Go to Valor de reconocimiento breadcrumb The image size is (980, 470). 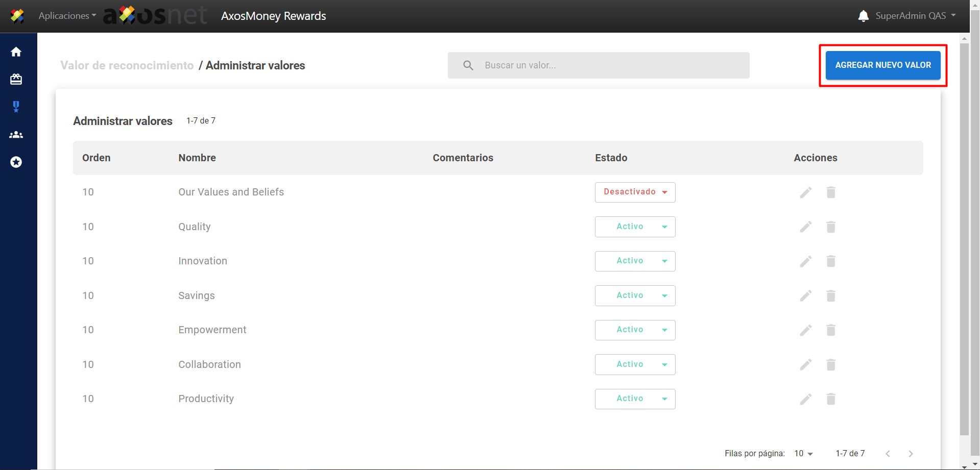point(127,65)
